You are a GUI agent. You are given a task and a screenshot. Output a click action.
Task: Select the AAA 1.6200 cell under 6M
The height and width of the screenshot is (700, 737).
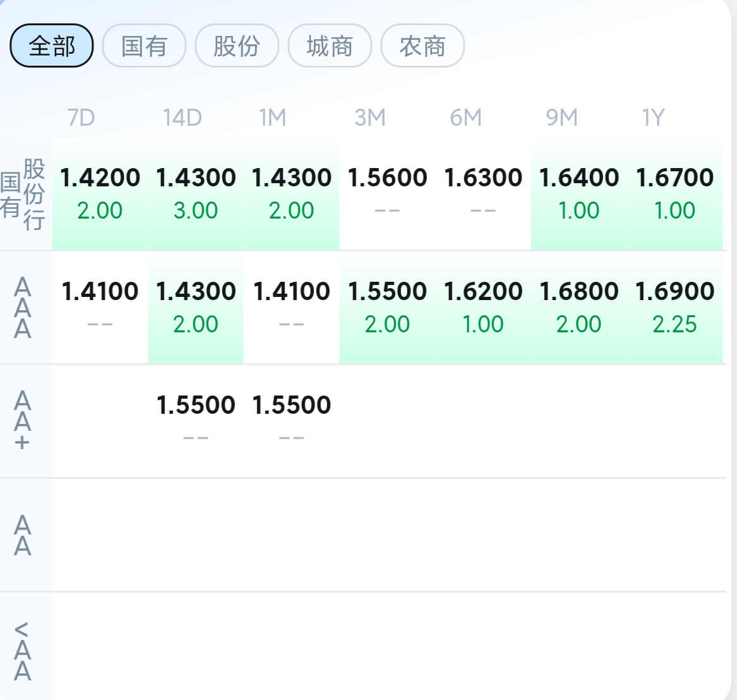tap(483, 307)
